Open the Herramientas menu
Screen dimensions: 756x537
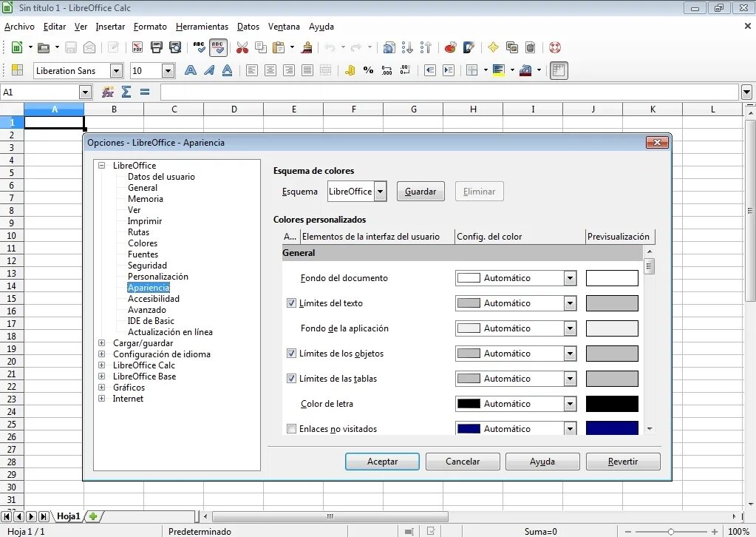[202, 27]
